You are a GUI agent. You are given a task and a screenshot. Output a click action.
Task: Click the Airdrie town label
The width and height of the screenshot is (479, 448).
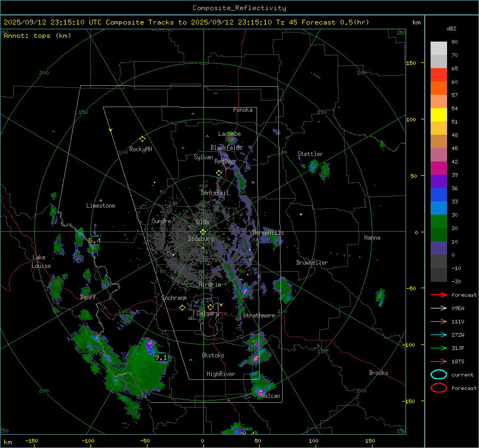pos(210,284)
